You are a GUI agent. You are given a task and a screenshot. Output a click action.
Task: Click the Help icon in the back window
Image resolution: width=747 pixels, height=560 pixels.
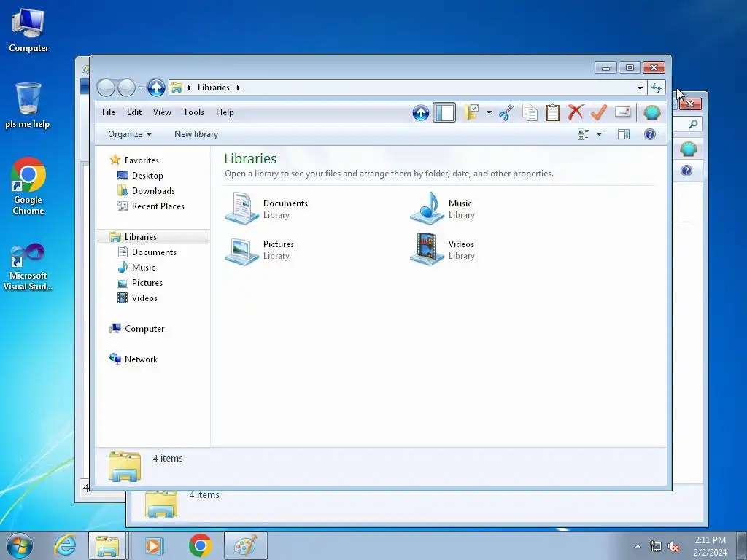tap(686, 171)
